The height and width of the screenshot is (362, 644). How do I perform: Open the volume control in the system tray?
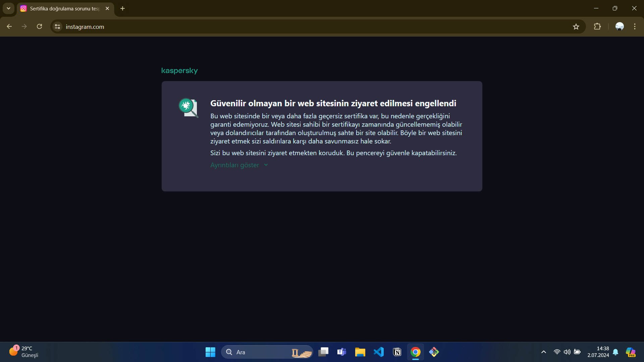567,352
